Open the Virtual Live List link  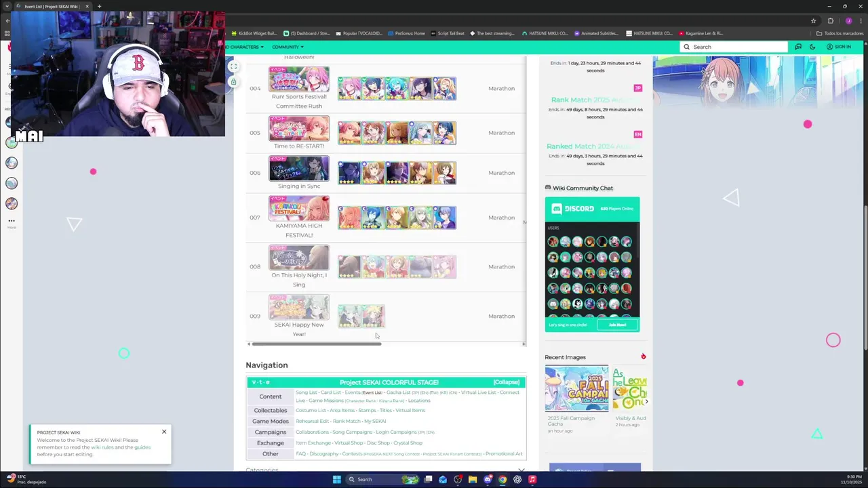478,392
